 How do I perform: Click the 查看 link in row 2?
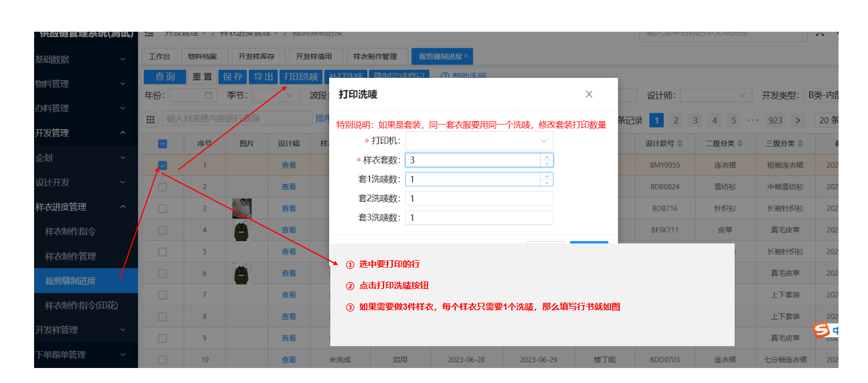pyautogui.click(x=289, y=187)
